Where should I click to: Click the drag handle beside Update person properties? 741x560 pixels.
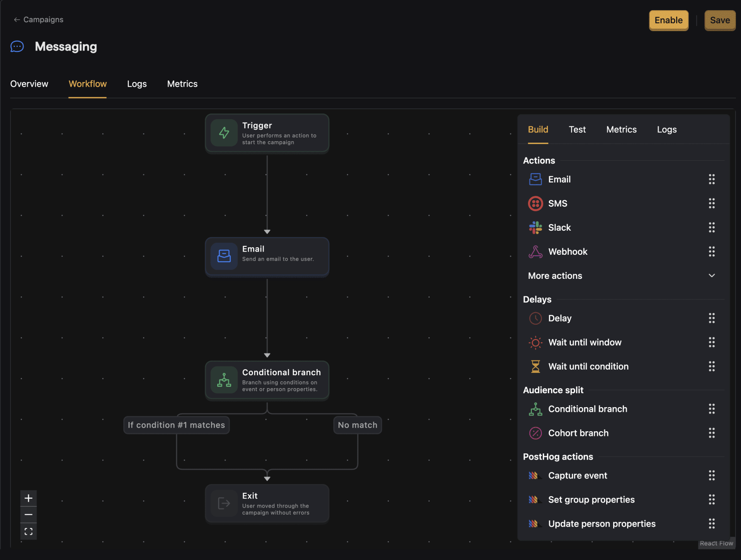pyautogui.click(x=712, y=524)
